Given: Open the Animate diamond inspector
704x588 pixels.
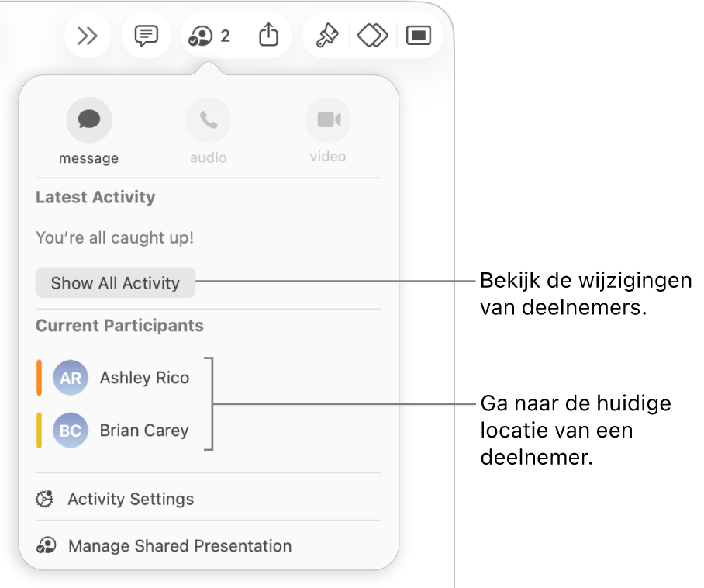Looking at the screenshot, I should tap(373, 36).
